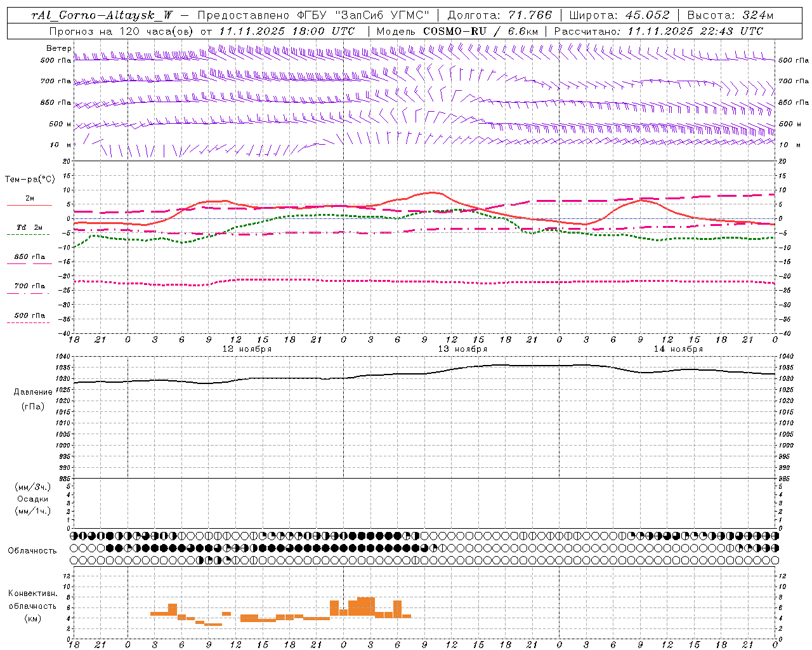Click the 'Модель COSMO-RU / 6.6км' label
Viewport: 812px width, 650px height.
click(457, 31)
